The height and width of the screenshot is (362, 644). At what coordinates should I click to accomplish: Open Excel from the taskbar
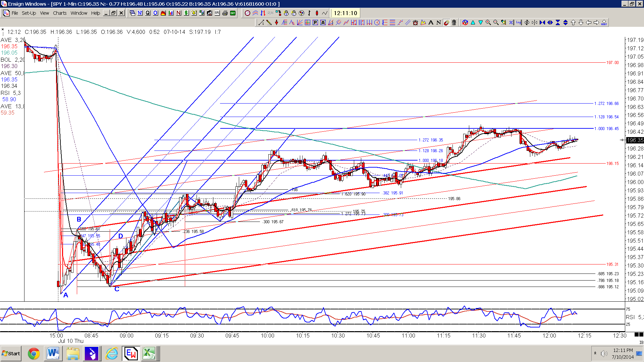(149, 354)
